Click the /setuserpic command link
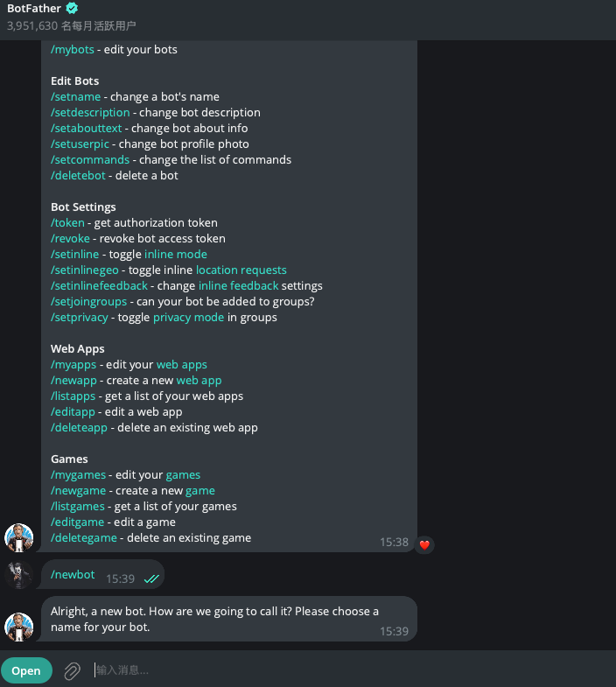The image size is (616, 687). tap(81, 144)
